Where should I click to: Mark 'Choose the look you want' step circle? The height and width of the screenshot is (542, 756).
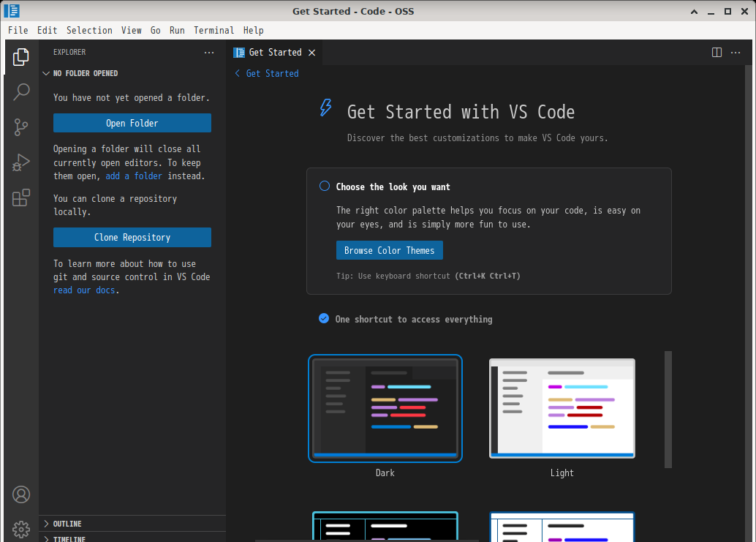pyautogui.click(x=325, y=186)
